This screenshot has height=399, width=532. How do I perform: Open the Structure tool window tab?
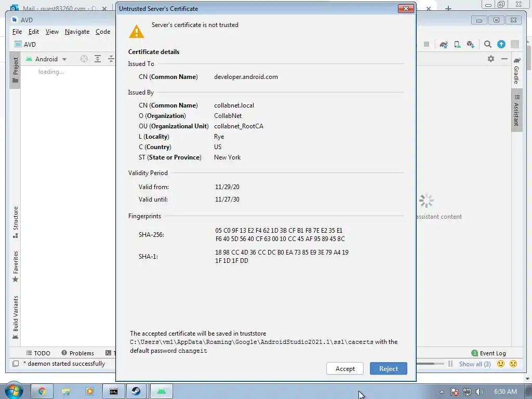click(x=15, y=222)
